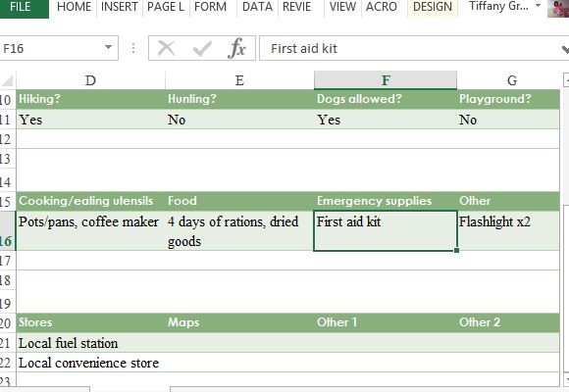The image size is (569, 392).
Task: Click the Other 2 header cell
Action: [508, 322]
